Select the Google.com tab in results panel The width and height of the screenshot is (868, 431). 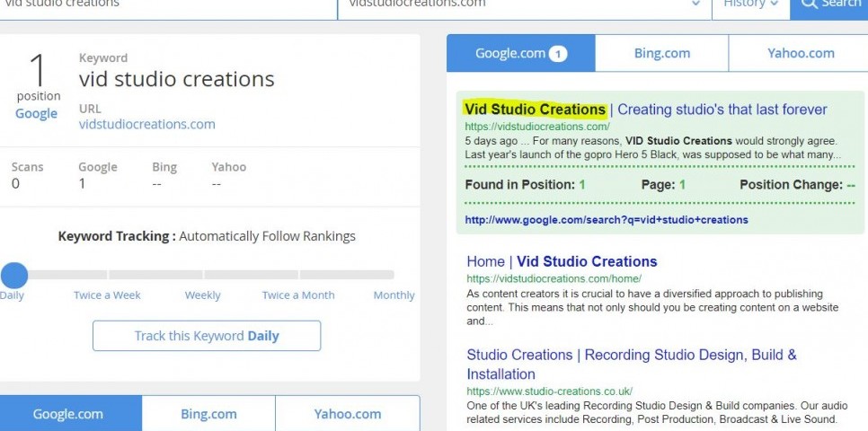tap(521, 53)
